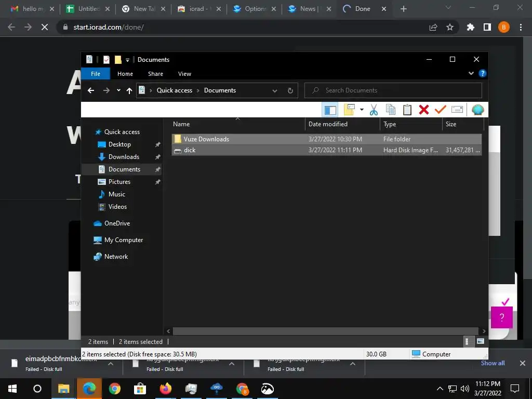Click the Properties quick access icon
This screenshot has height=399, width=532.
[106, 60]
